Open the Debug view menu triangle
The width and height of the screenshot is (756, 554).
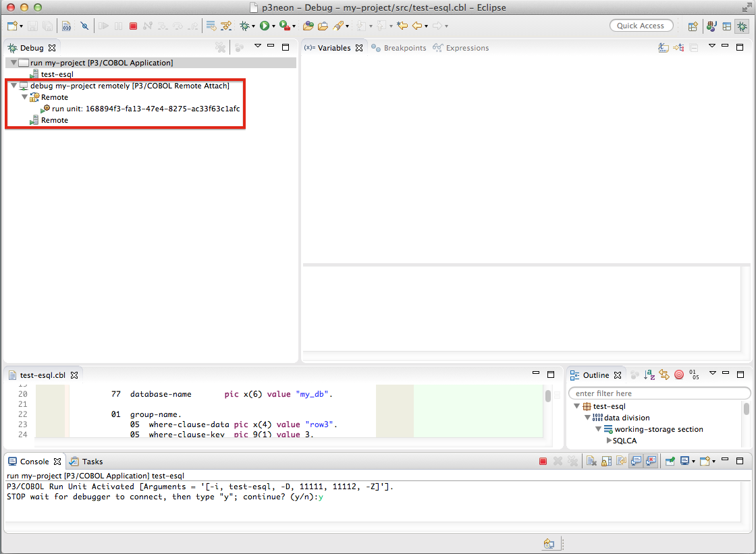258,47
